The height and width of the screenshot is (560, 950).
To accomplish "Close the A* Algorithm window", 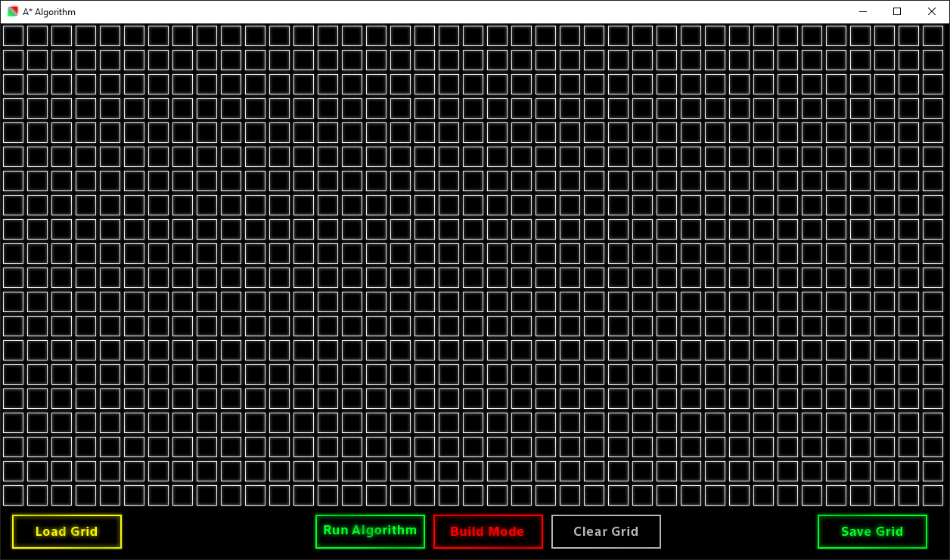I will pos(932,12).
